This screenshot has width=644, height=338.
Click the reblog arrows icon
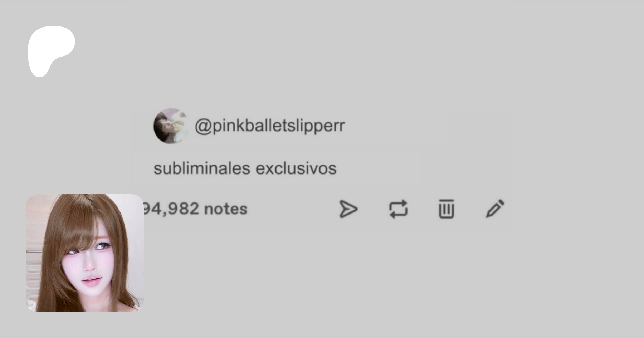point(398,209)
